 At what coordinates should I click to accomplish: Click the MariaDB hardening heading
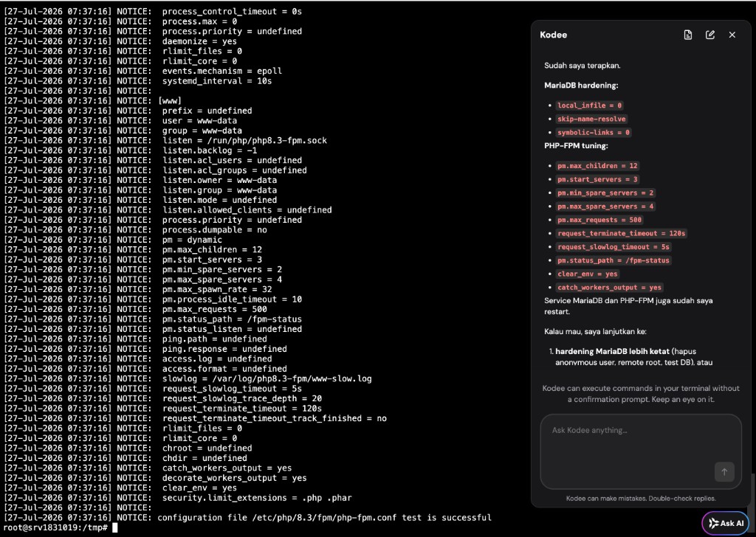[x=581, y=86]
